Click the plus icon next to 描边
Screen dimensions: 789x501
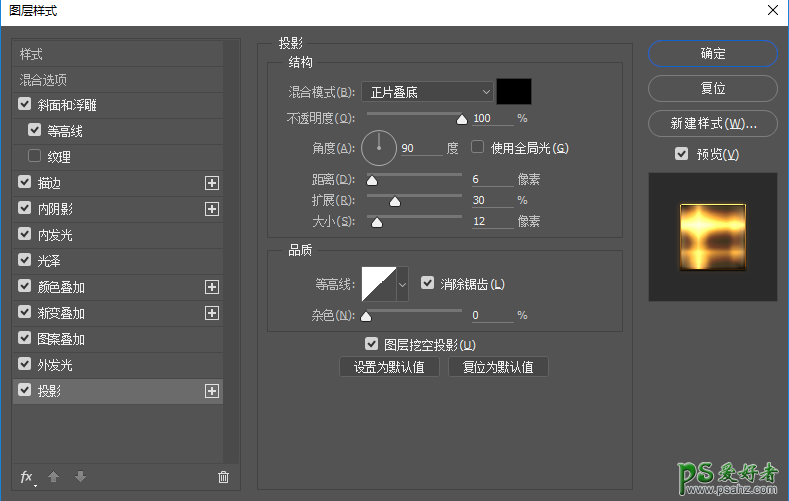point(211,183)
